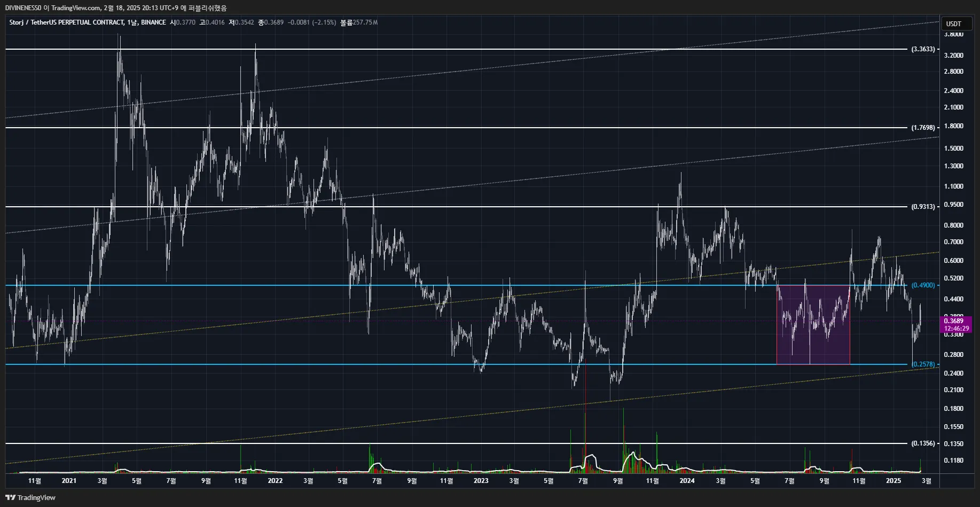Viewport: 980px width, 507px height.
Task: Click 1.3000 on the price axis
Action: (x=953, y=166)
